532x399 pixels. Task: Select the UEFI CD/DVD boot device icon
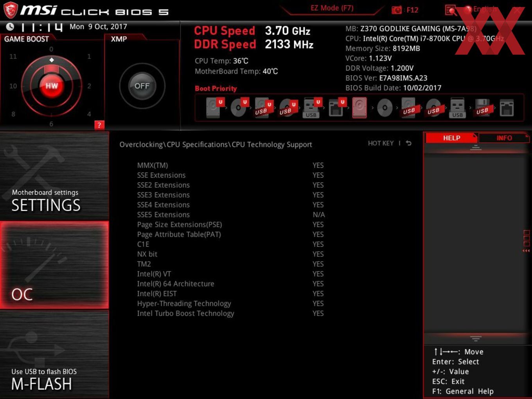pos(239,108)
